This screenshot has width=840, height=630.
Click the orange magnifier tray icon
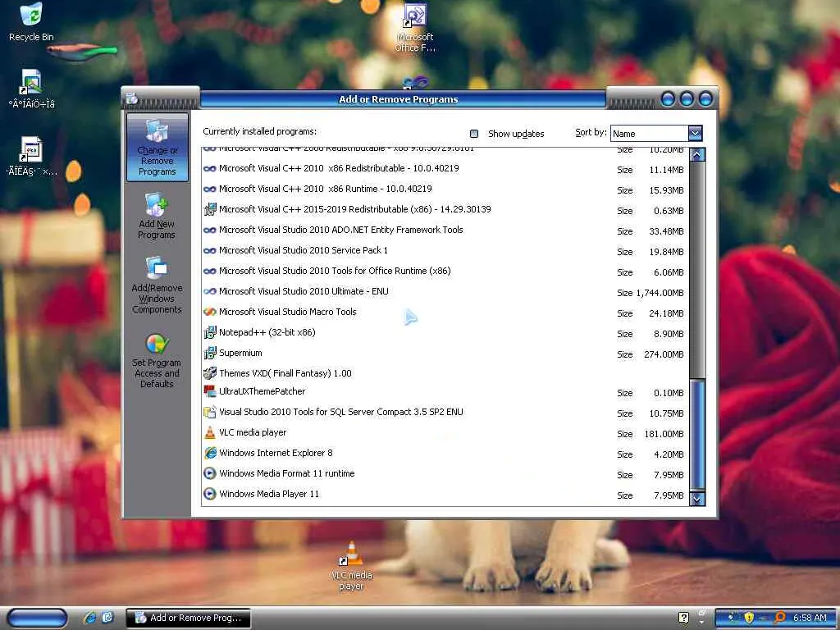coord(780,618)
